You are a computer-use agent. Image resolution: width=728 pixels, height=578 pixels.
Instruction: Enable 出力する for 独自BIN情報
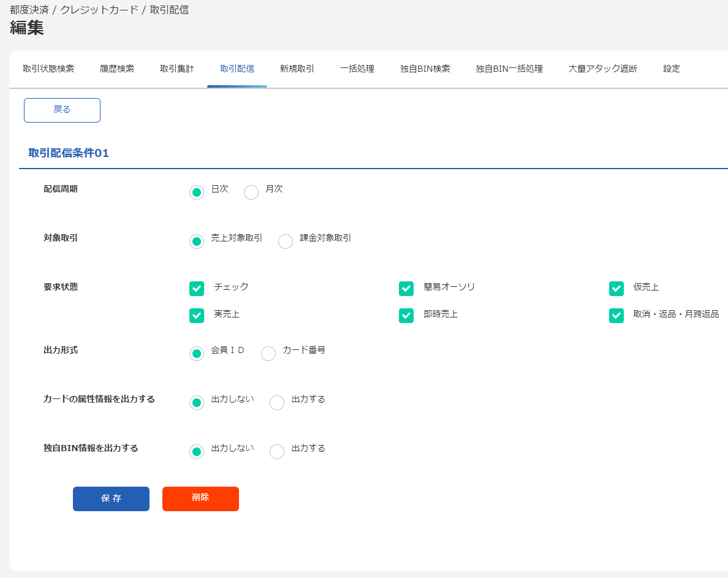276,452
